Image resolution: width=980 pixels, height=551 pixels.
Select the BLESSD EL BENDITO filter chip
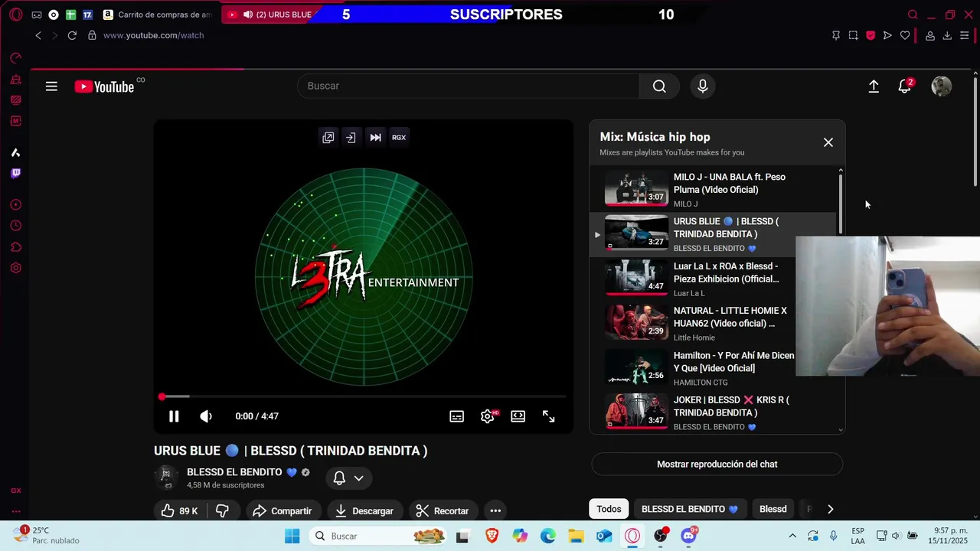pos(689,509)
